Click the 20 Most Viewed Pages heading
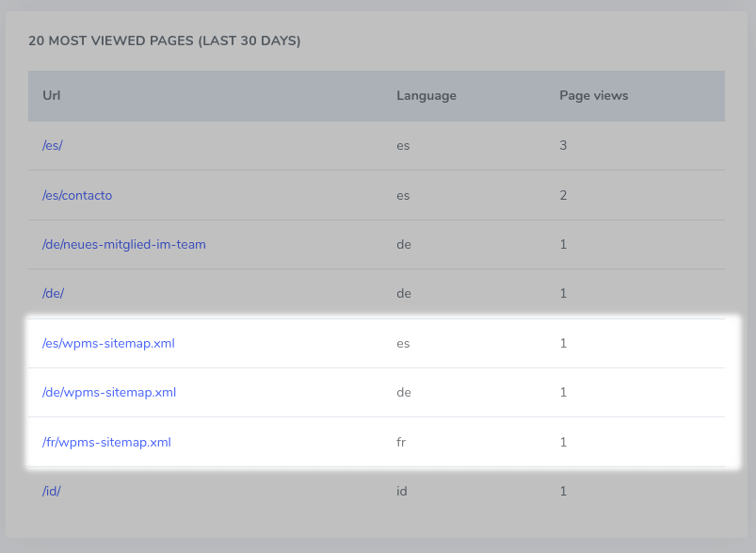 (165, 41)
